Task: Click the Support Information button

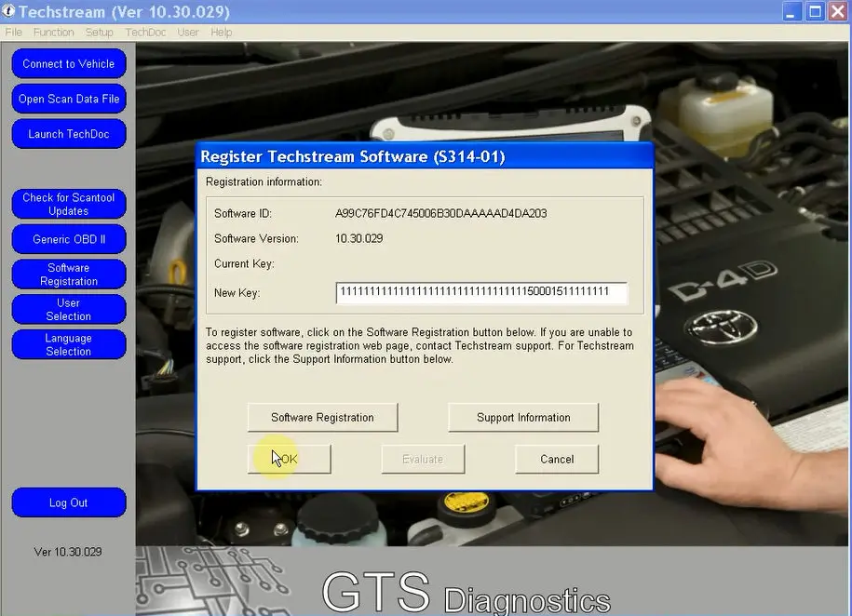Action: [x=523, y=417]
